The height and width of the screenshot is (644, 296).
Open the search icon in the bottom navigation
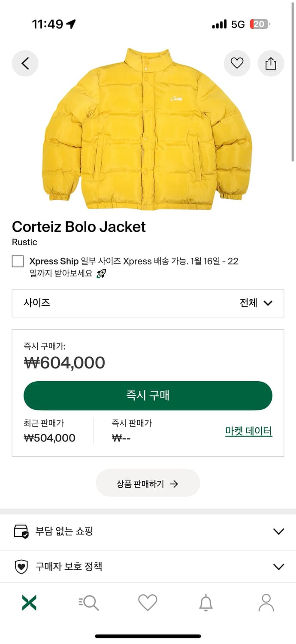pyautogui.click(x=88, y=602)
